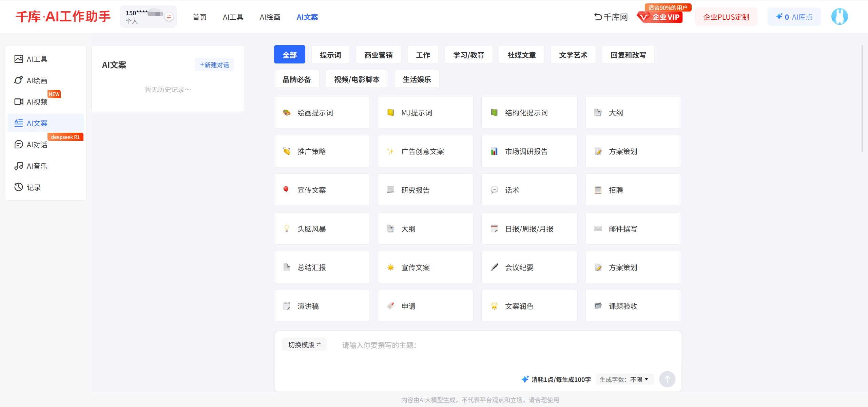Viewport: 868px width, 407px height.
Task: Select the 社媒文章 category tab
Action: pyautogui.click(x=521, y=54)
